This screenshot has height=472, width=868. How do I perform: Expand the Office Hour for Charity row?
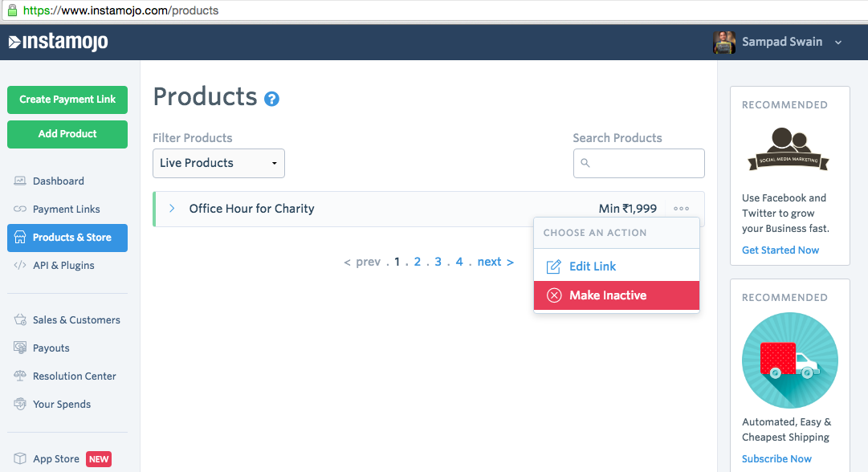pyautogui.click(x=172, y=209)
